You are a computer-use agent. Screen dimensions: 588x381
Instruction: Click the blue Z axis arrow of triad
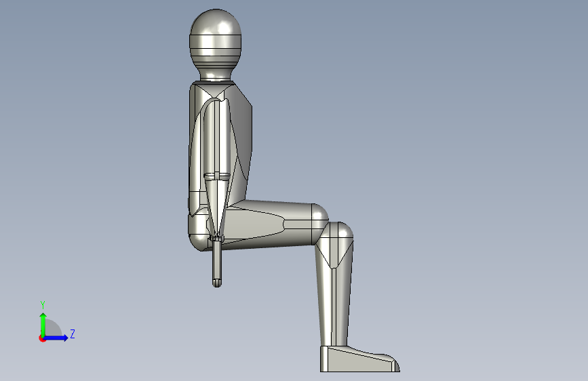(56, 338)
